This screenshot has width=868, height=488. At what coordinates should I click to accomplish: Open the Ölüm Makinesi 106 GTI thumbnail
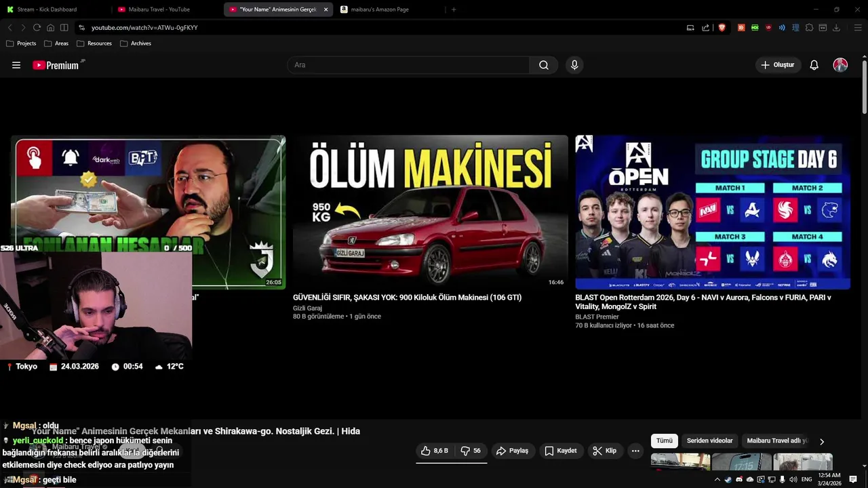[430, 212]
